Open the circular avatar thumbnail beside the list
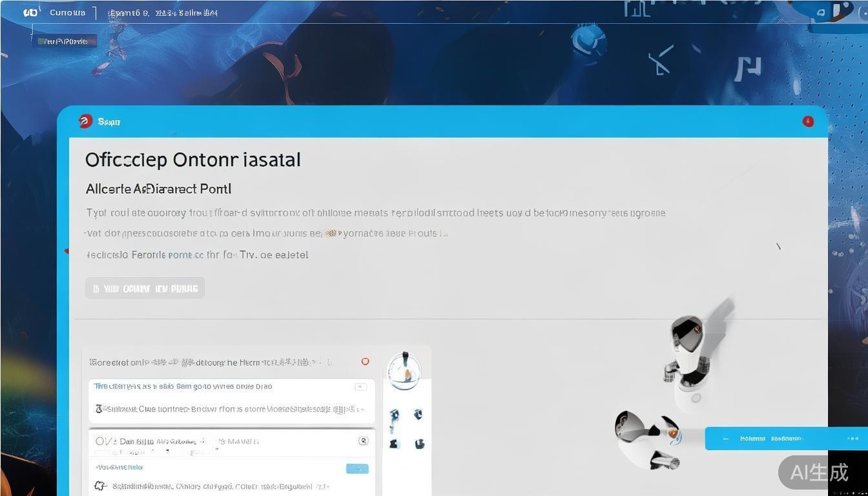This screenshot has height=496, width=868. click(404, 371)
